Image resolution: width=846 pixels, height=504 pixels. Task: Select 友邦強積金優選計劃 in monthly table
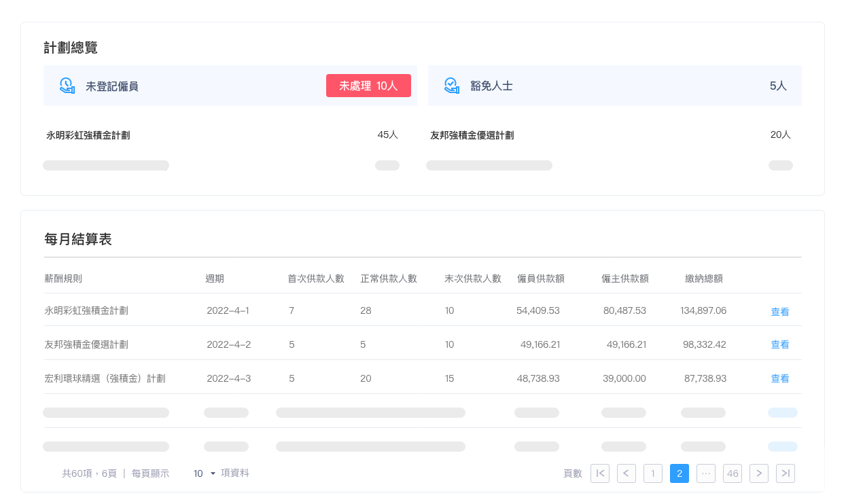coord(86,344)
